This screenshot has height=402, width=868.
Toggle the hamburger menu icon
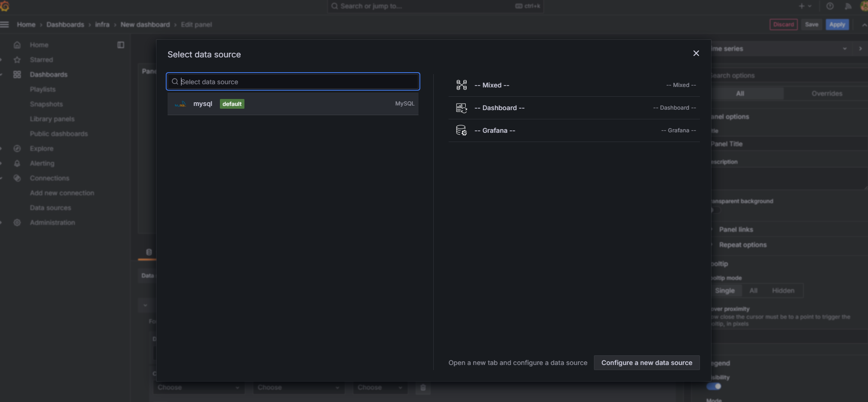5,25
